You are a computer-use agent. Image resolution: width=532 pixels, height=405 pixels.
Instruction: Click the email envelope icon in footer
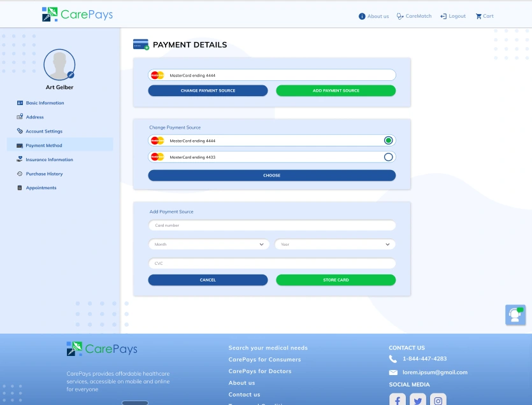click(x=393, y=373)
